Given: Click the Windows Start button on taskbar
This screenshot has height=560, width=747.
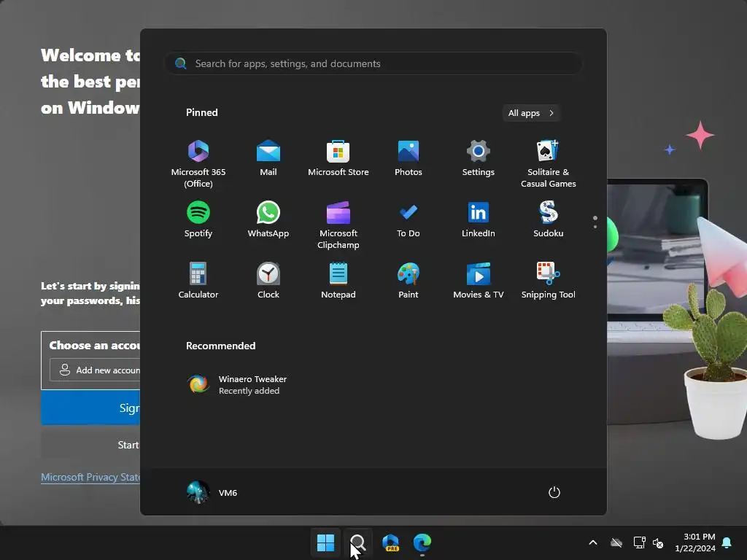Looking at the screenshot, I should (x=326, y=542).
